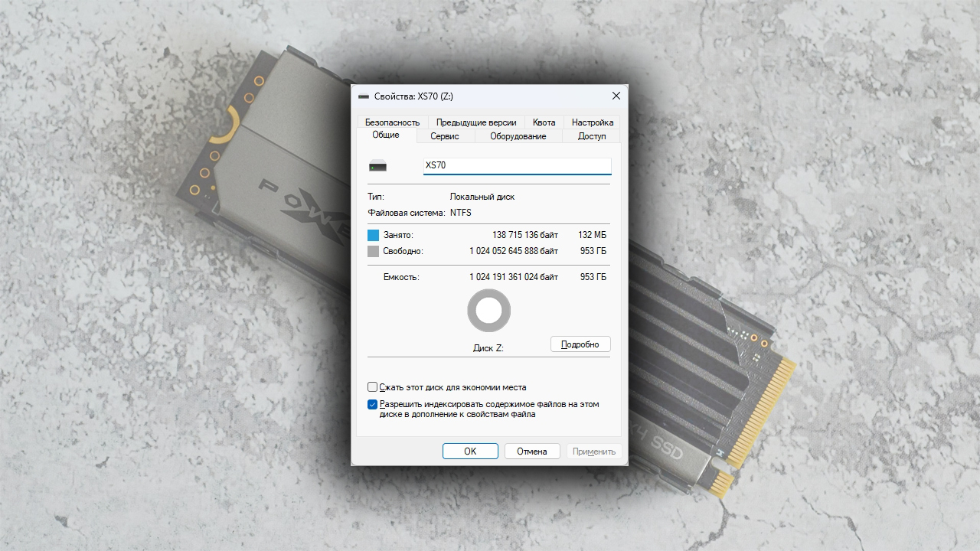The height and width of the screenshot is (551, 980).
Task: Uncheck Разрешить индексировать содержимое файлов
Action: pos(373,404)
